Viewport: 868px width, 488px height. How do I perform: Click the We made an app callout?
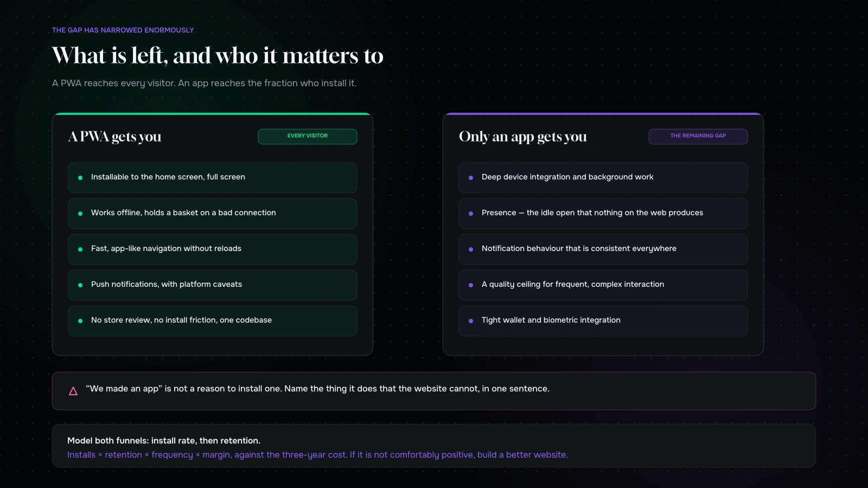pos(434,391)
